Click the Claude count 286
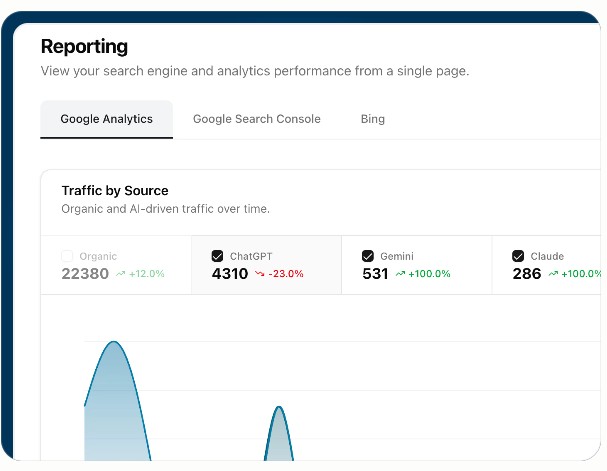This screenshot has height=471, width=607. click(x=526, y=274)
